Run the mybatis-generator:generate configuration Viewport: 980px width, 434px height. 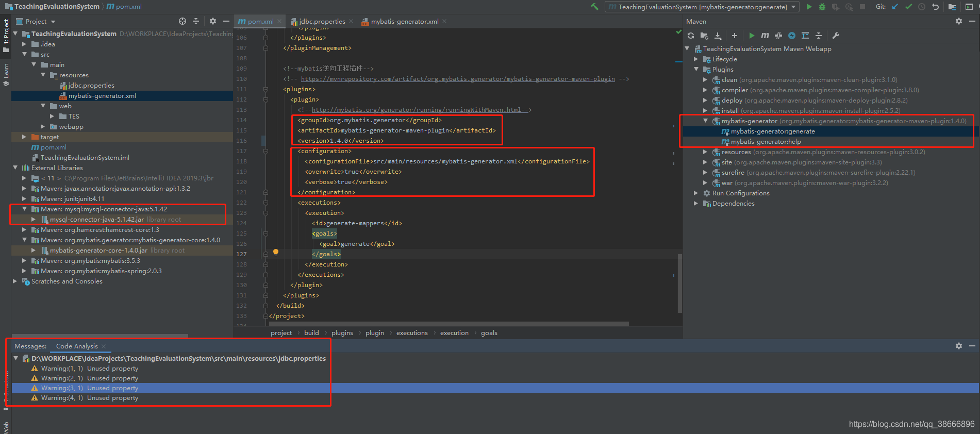(809, 7)
